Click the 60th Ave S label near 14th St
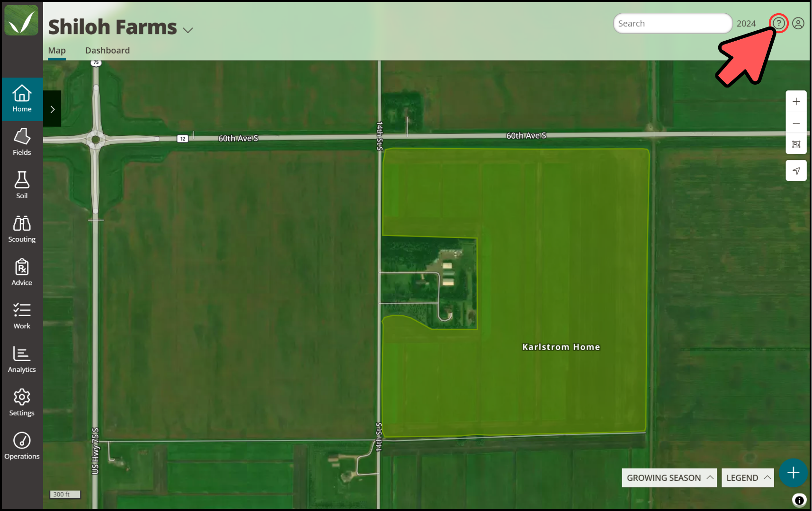 point(238,138)
